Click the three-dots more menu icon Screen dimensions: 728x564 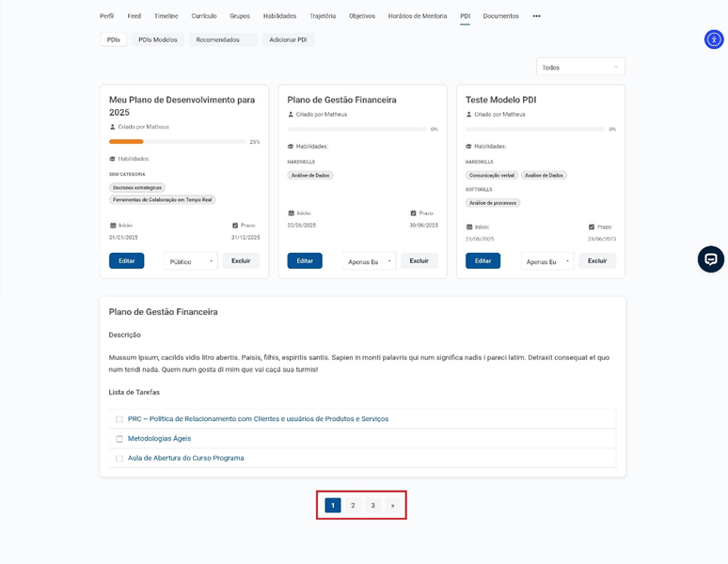click(536, 16)
